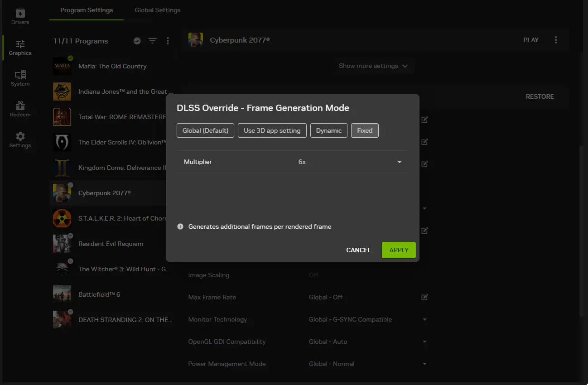
Task: Click CANCEL in the DLSS Override dialog
Action: point(359,250)
